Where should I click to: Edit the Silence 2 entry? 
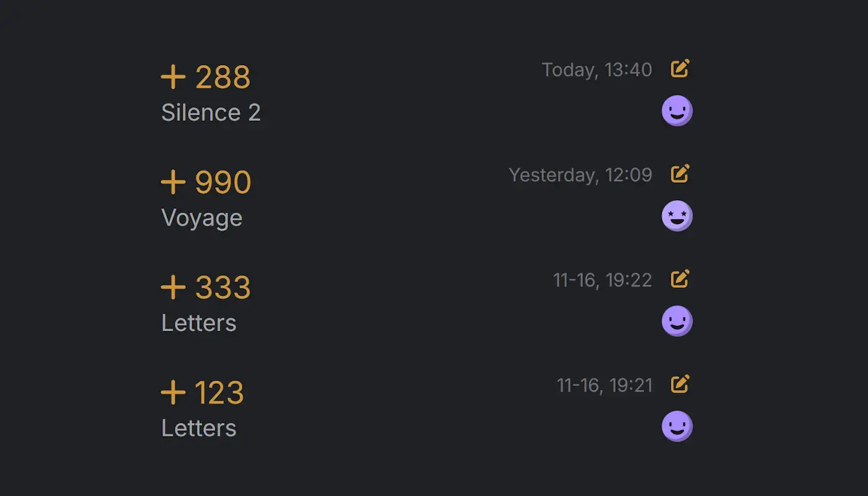click(680, 68)
